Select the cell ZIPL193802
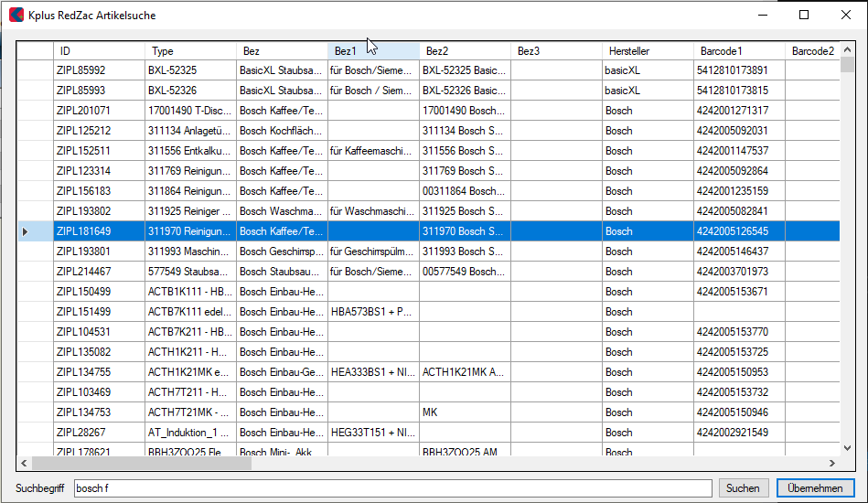Screen dimensions: 868x503 pyautogui.click(x=99, y=211)
